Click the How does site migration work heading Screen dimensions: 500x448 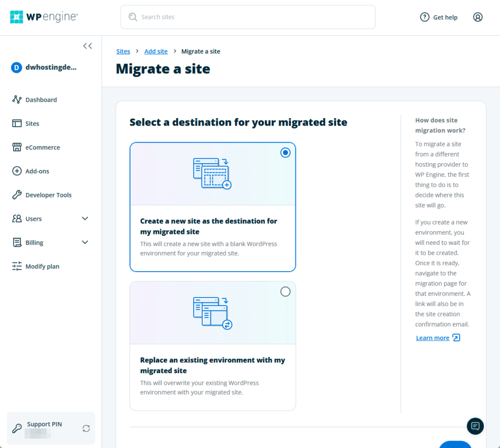click(x=440, y=126)
